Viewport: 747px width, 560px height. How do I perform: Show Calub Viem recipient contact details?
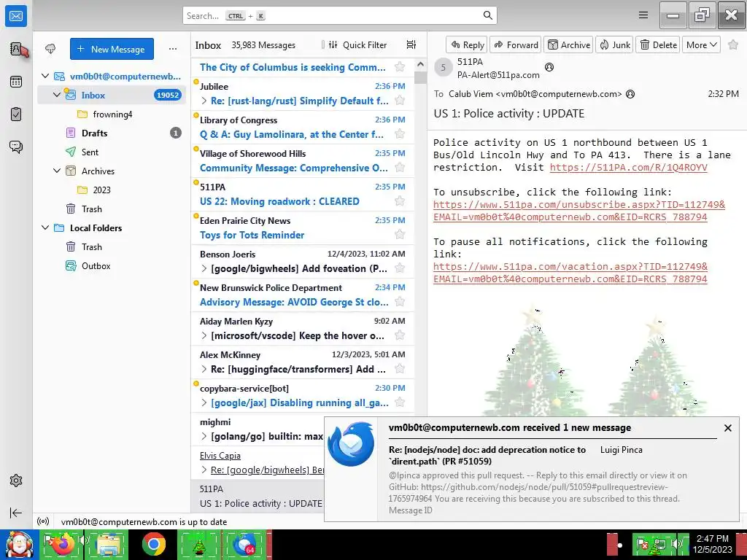[x=630, y=94]
